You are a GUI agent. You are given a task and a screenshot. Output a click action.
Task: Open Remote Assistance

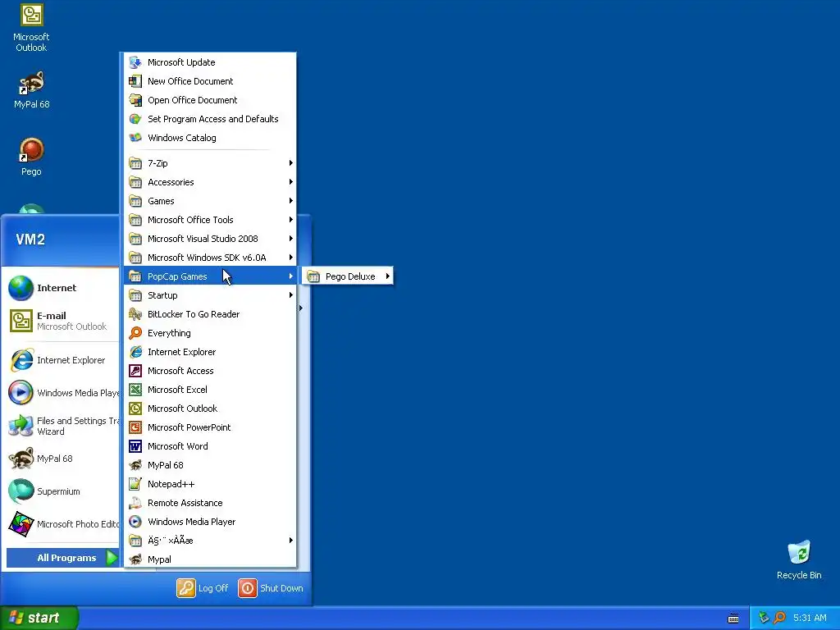coord(210,503)
